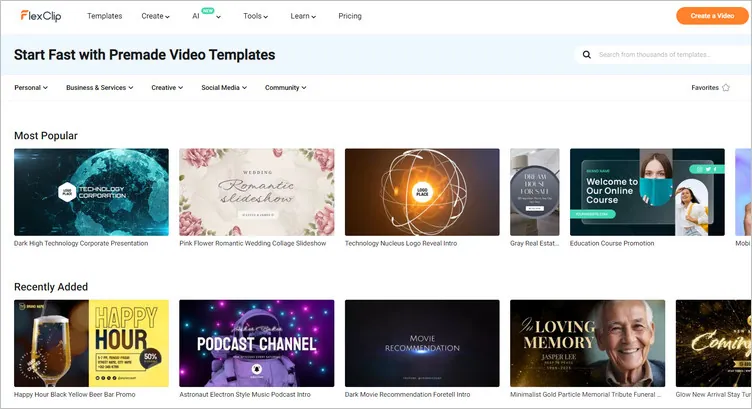Open the Gray Real Estate thumbnail
This screenshot has height=409, width=752.
535,192
